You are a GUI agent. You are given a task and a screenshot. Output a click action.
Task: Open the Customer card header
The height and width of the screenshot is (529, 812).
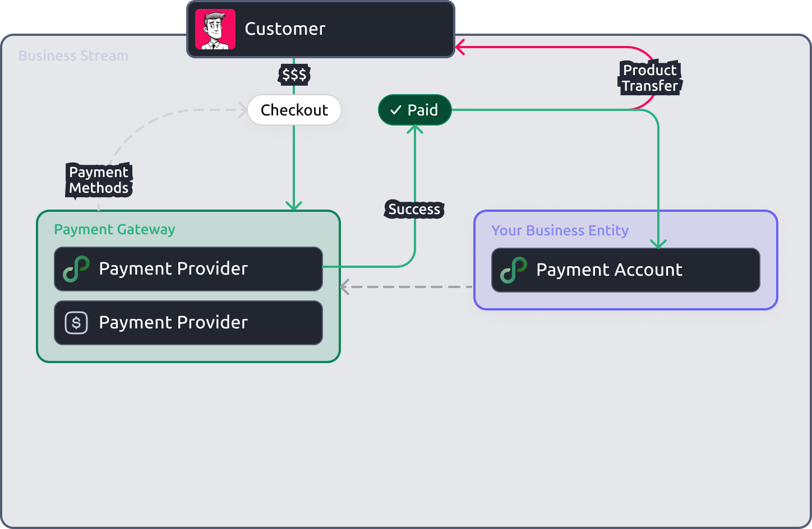point(320,29)
